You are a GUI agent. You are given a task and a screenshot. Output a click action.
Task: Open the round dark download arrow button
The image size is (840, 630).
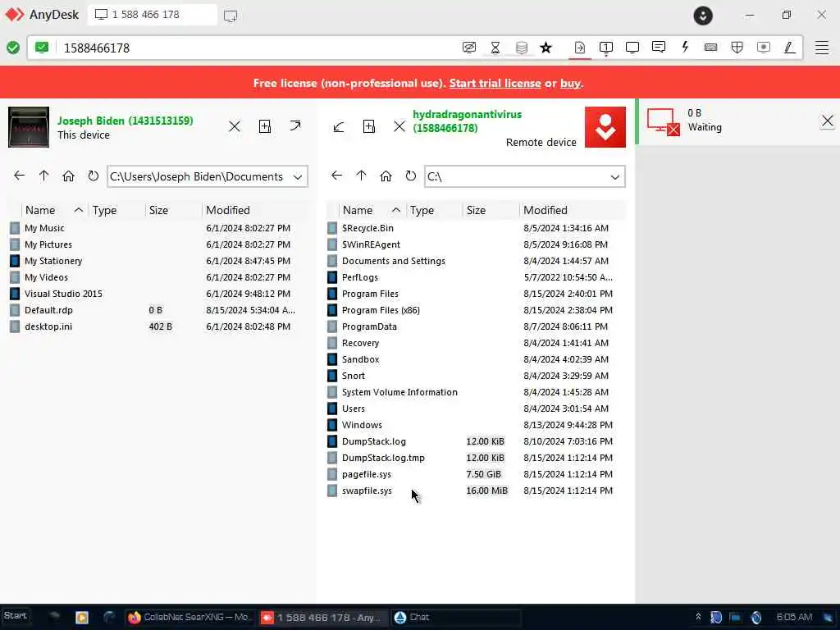(x=703, y=16)
